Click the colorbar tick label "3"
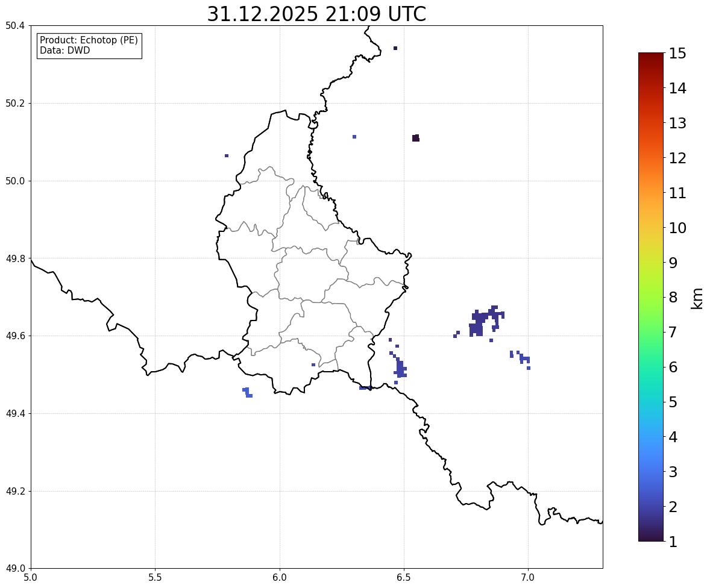The image size is (710, 588). [x=673, y=472]
